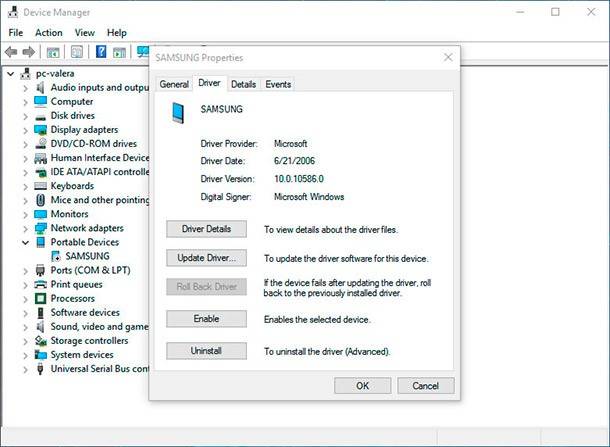610x447 pixels.
Task: Click the Update Driver button
Action: (x=206, y=258)
